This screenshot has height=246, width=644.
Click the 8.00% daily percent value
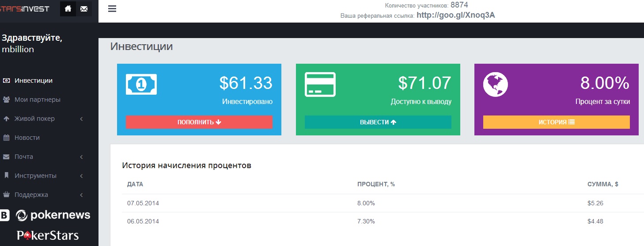tap(605, 83)
